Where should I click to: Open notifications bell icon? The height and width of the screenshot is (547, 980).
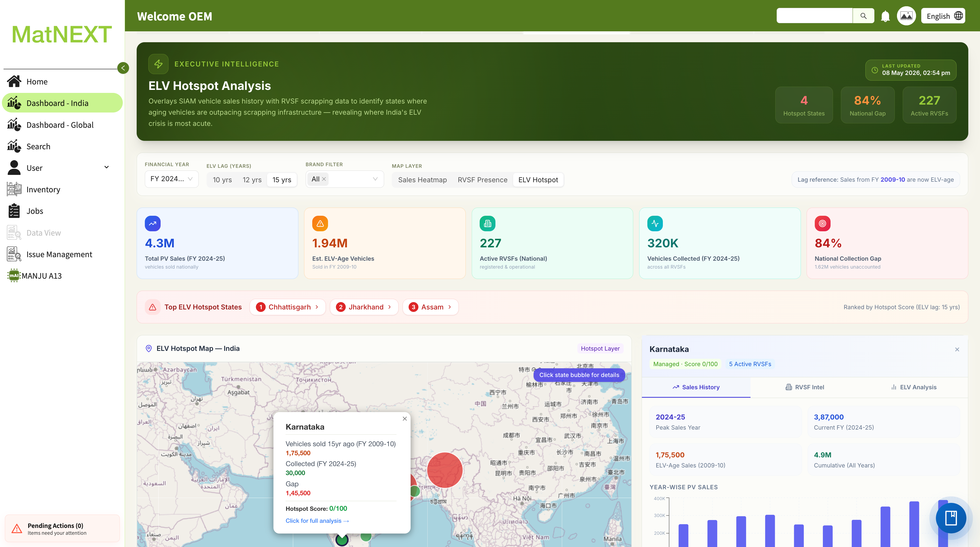coord(885,16)
